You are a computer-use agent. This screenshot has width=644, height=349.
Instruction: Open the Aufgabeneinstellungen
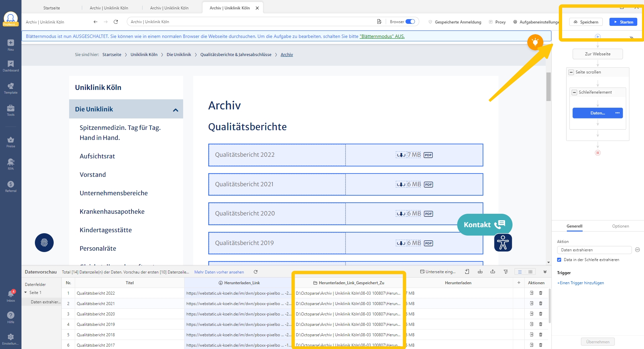[x=536, y=22]
